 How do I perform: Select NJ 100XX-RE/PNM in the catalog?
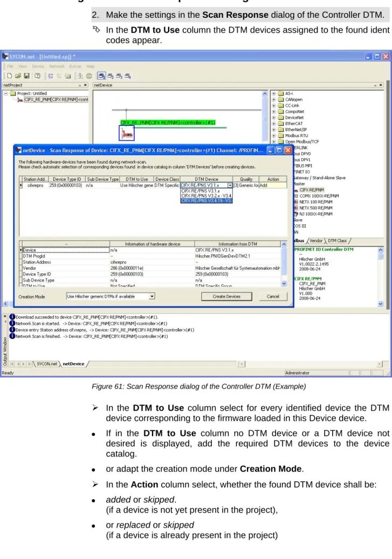pos(316,214)
